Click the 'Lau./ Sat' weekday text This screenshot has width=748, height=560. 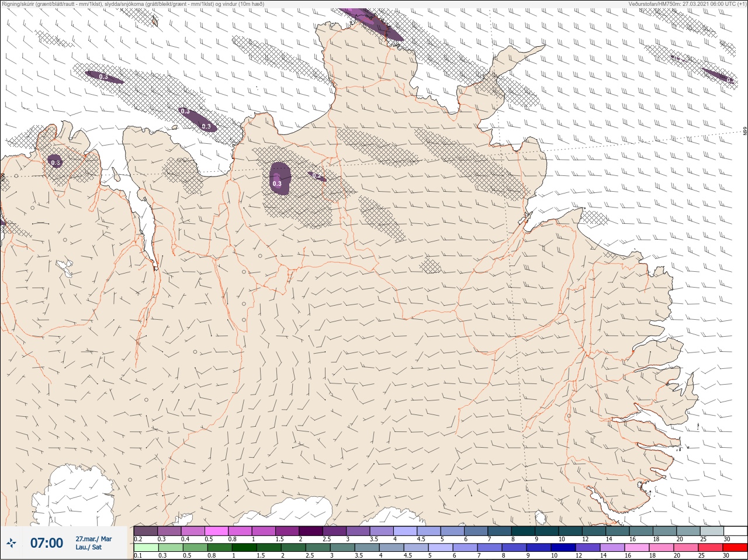pos(89,548)
